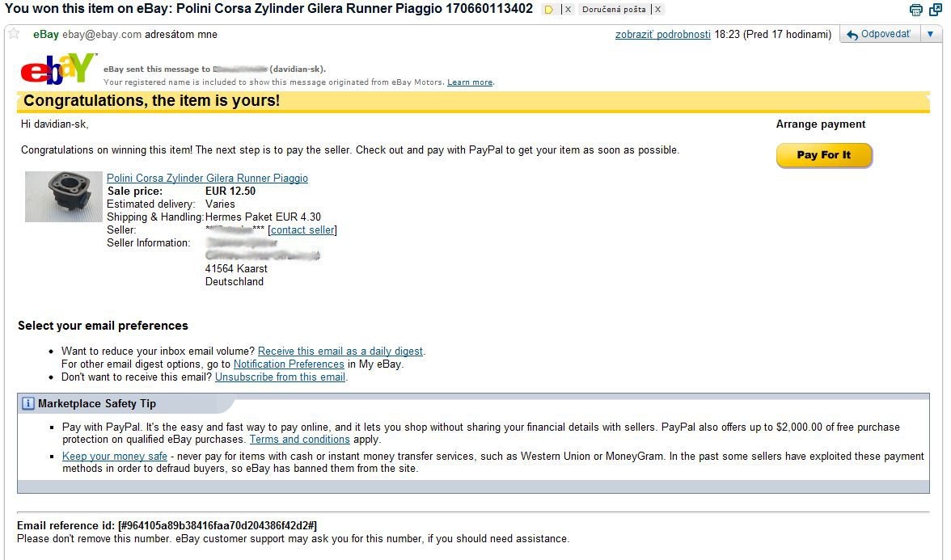
Task: Open Keep your money safe link
Action: tap(115, 457)
